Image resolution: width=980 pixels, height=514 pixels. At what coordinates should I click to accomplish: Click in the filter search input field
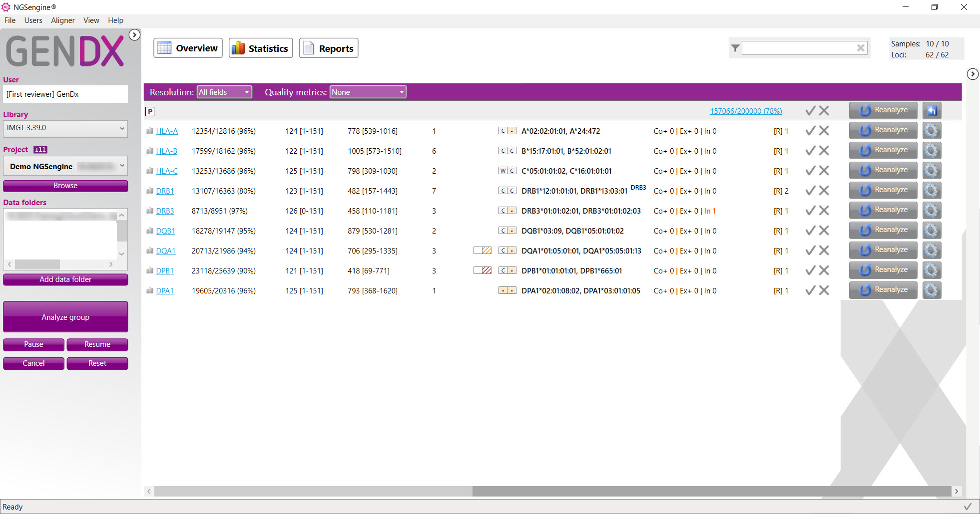point(799,48)
